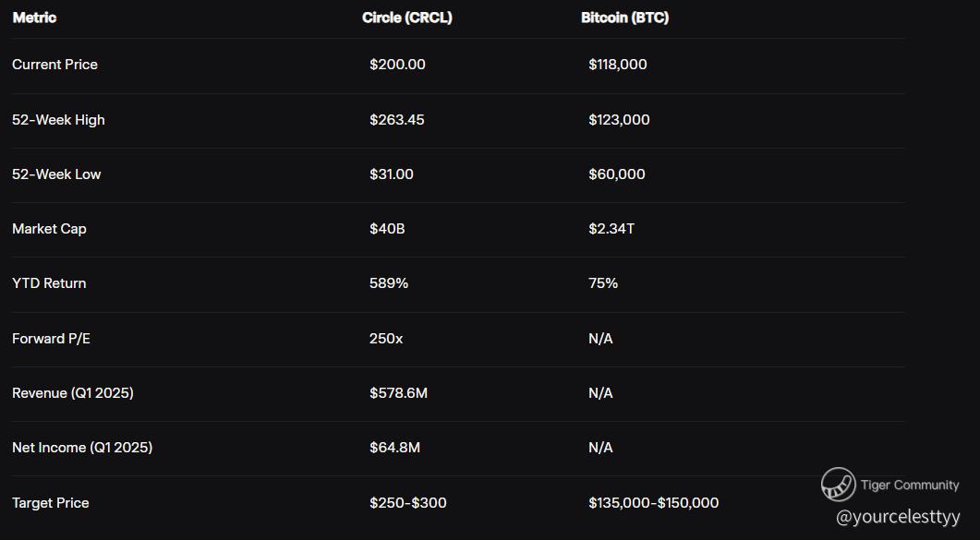This screenshot has height=540, width=980.
Task: Select the Metric column header
Action: [34, 18]
